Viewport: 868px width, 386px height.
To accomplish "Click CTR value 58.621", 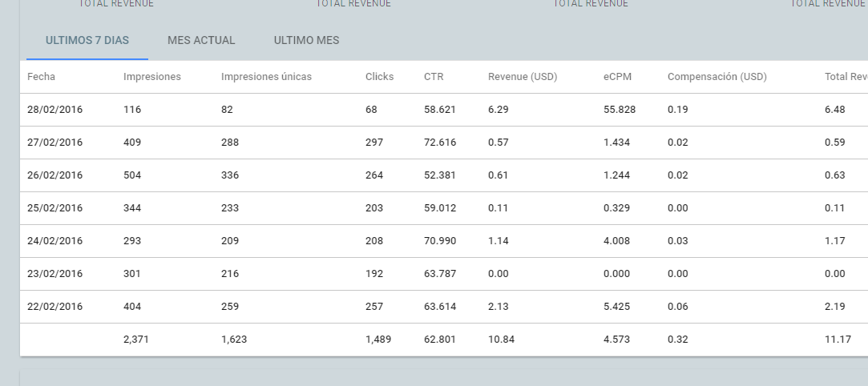I will click(x=439, y=110).
